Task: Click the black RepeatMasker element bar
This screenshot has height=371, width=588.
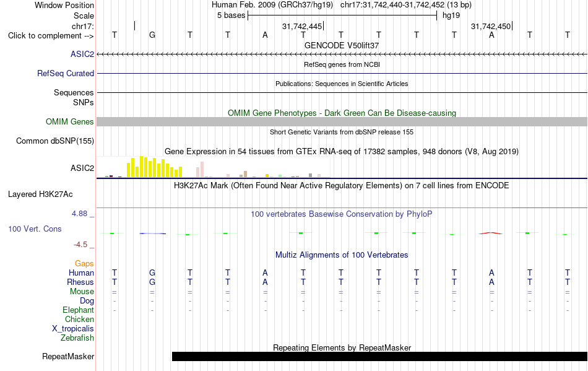Action: click(x=379, y=356)
